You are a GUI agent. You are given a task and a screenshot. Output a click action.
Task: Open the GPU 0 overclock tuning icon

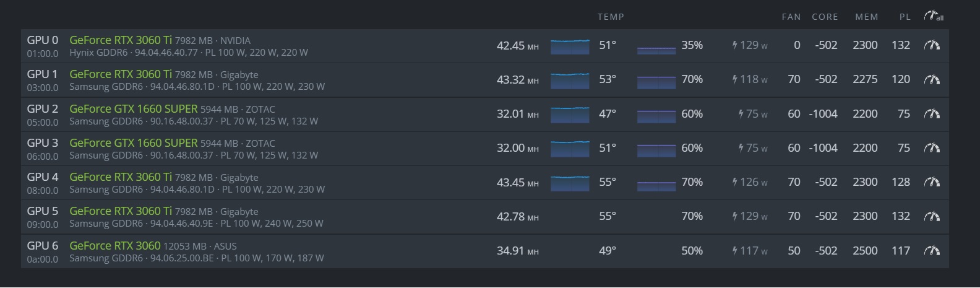pyautogui.click(x=932, y=45)
